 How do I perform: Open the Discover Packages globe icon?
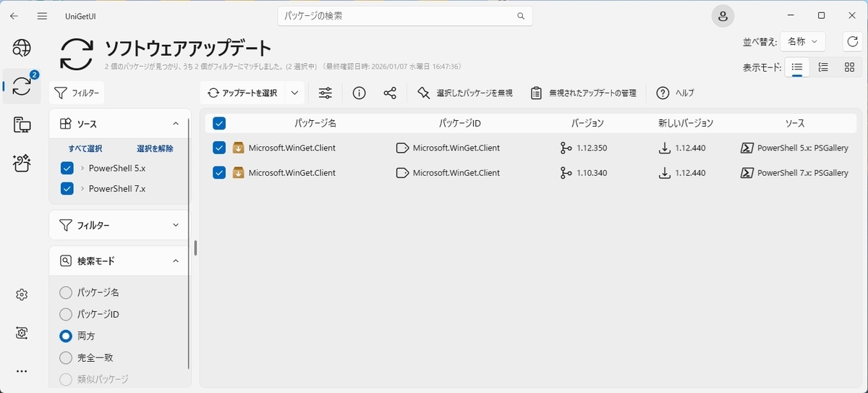[x=22, y=48]
